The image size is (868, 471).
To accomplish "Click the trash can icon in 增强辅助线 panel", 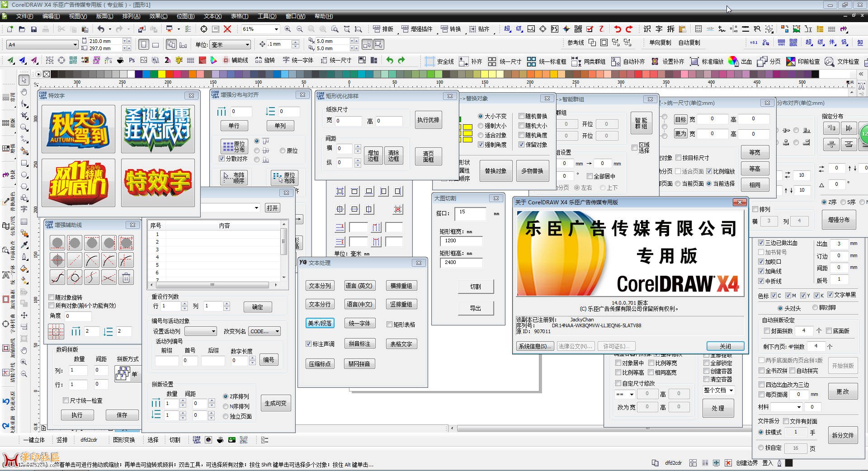I will tap(126, 277).
